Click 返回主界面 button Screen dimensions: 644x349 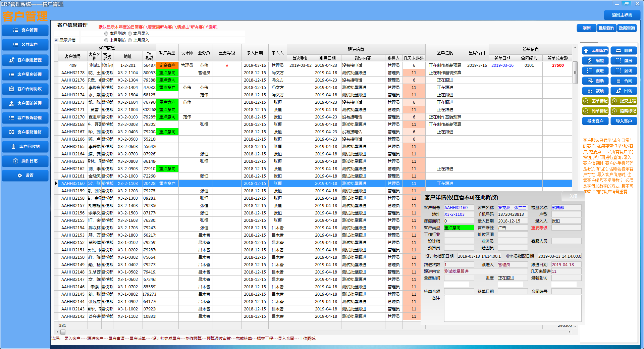pos(622,15)
